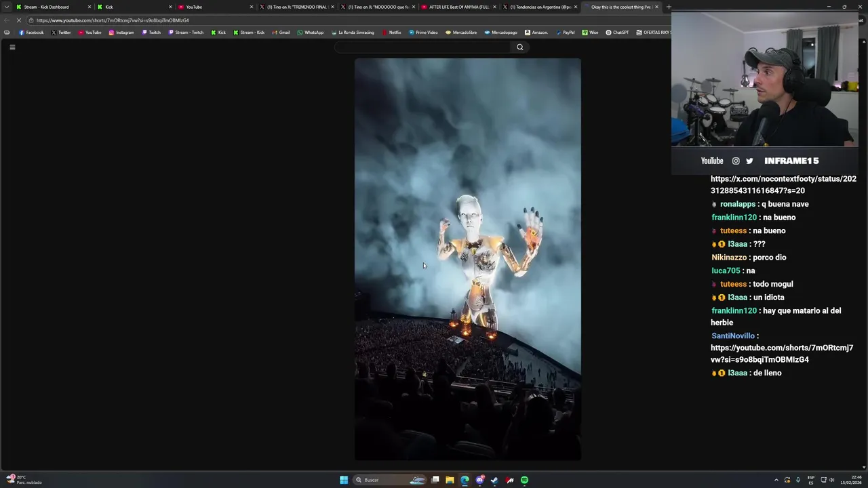This screenshot has width=868, height=488.
Task: Open the YouTube hamburger guide menu
Action: (x=12, y=47)
